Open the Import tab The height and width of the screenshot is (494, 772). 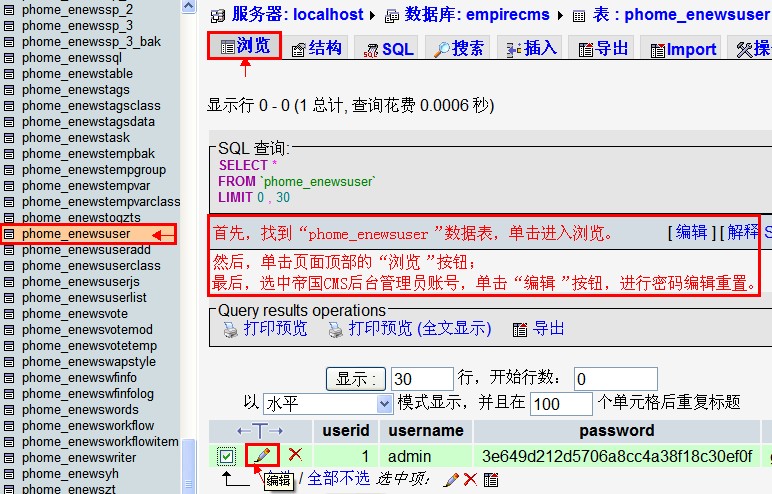click(x=682, y=49)
